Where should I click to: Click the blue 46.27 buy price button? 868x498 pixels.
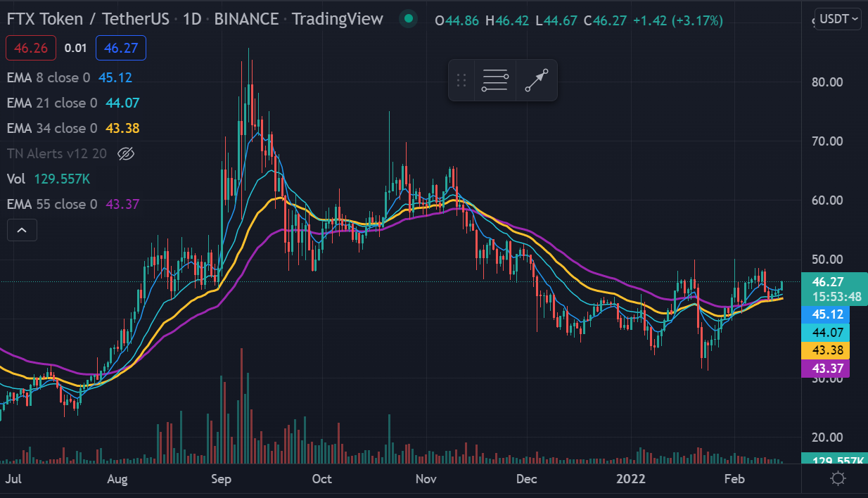[120, 48]
